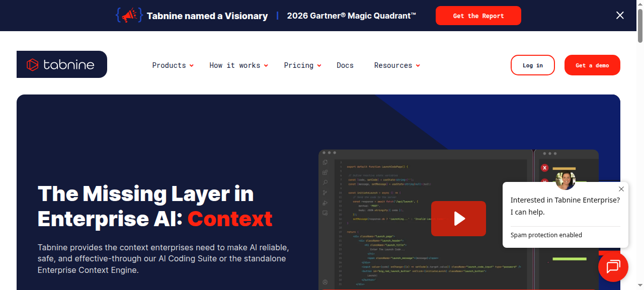
Task: Go to the Docs page
Action: [x=345, y=65]
